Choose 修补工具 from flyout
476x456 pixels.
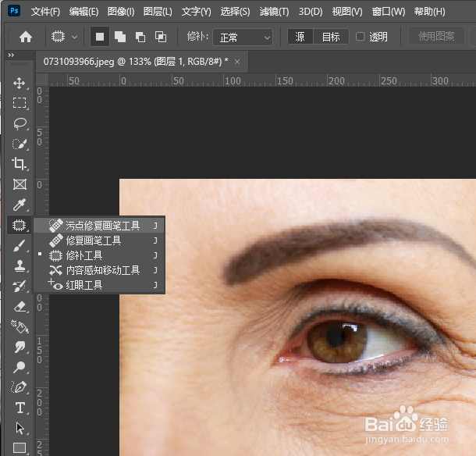99,255
